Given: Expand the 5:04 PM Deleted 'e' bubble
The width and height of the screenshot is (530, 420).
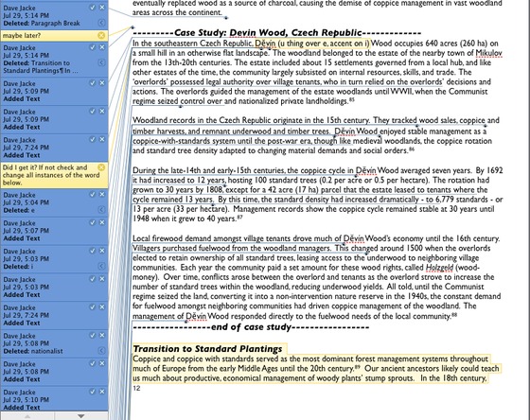Looking at the screenshot, I should (102, 209).
